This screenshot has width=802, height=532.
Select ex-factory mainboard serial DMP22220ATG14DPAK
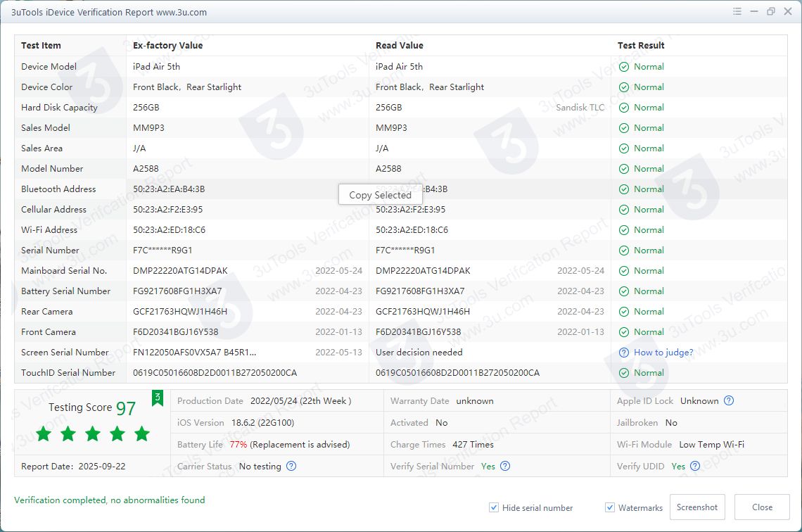[x=180, y=271]
